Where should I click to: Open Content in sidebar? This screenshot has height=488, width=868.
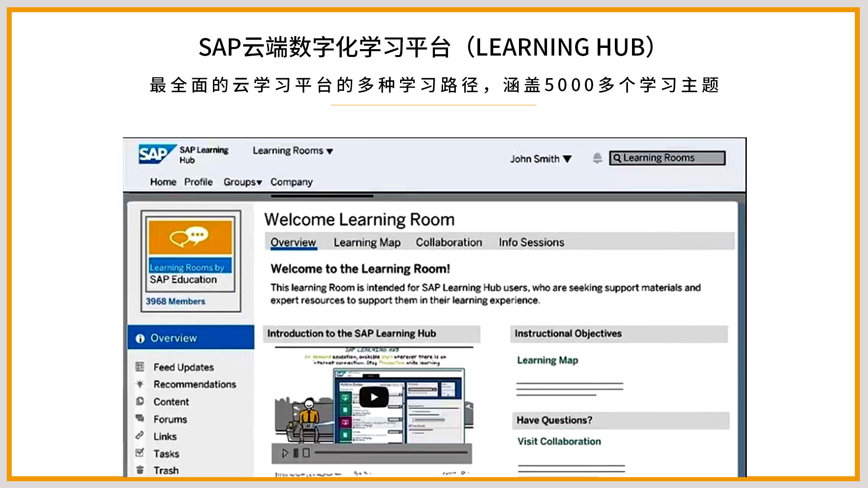171,402
